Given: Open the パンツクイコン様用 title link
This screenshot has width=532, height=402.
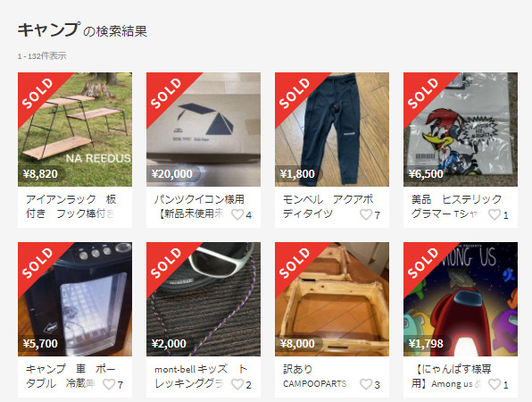Looking at the screenshot, I should coord(199,206).
